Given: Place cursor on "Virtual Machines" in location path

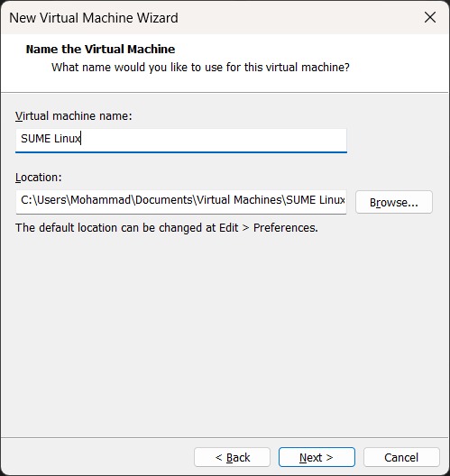Looking at the screenshot, I should click(x=239, y=200).
